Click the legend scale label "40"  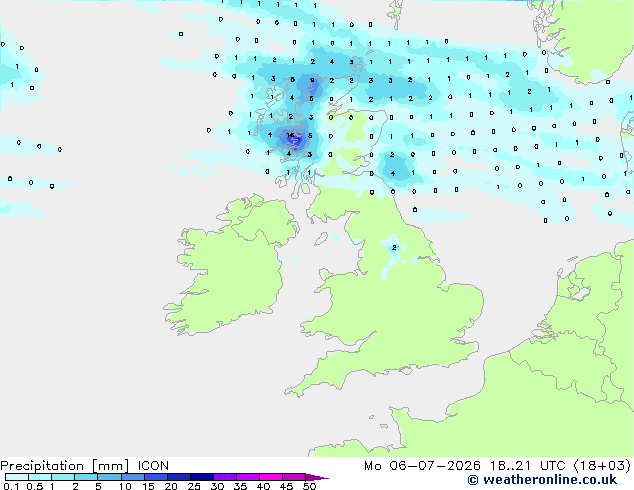(263, 486)
